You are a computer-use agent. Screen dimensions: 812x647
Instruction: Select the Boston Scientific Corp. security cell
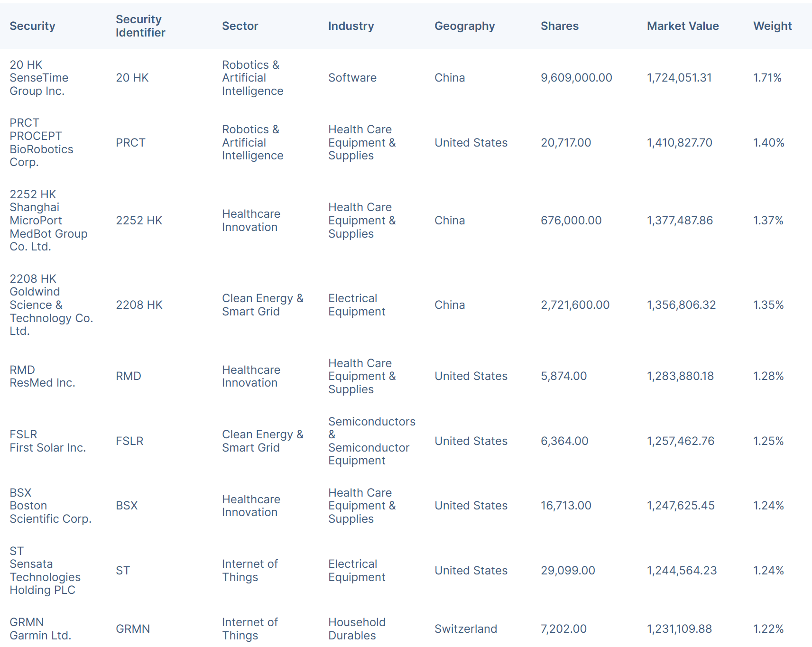(x=50, y=512)
